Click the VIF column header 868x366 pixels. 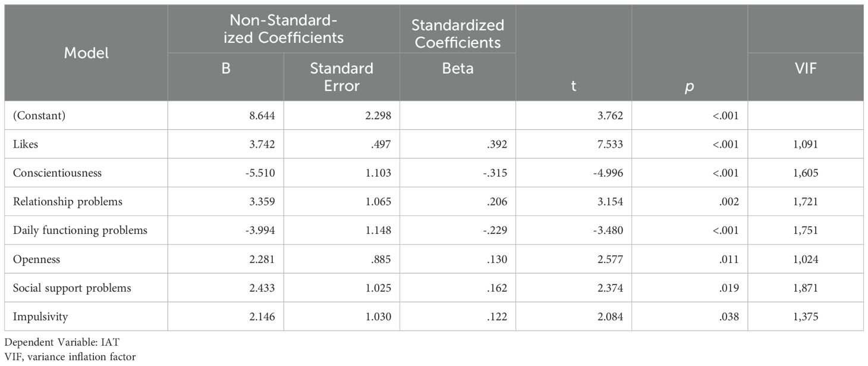point(806,68)
